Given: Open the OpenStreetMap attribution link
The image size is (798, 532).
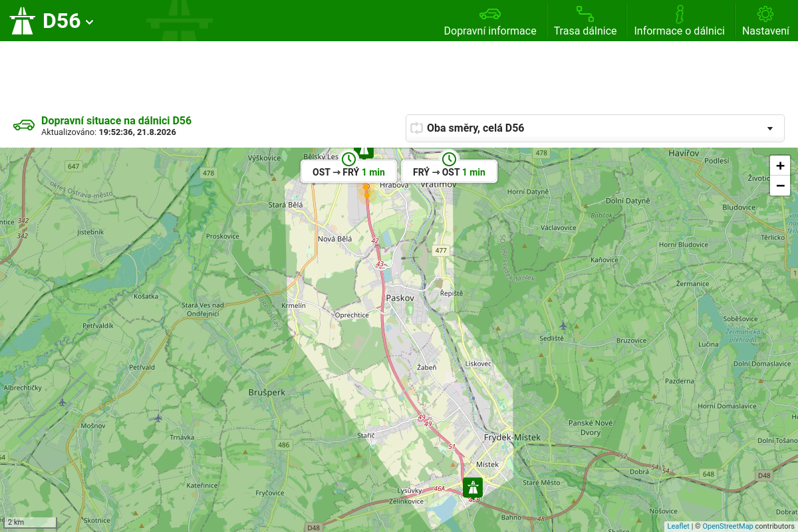Looking at the screenshot, I should (728, 526).
